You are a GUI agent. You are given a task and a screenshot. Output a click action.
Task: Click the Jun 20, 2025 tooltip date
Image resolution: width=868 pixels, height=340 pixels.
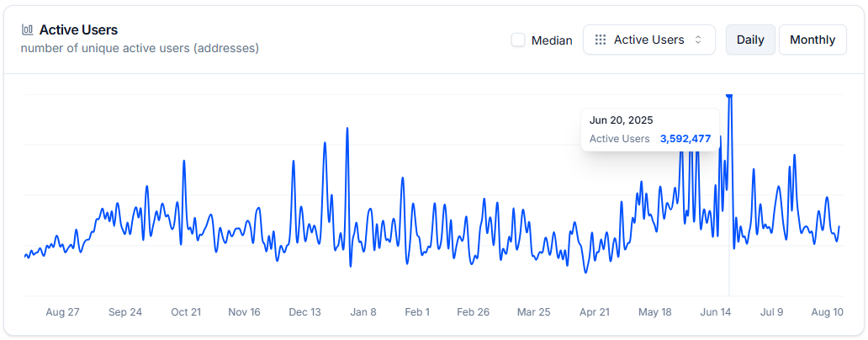[621, 120]
